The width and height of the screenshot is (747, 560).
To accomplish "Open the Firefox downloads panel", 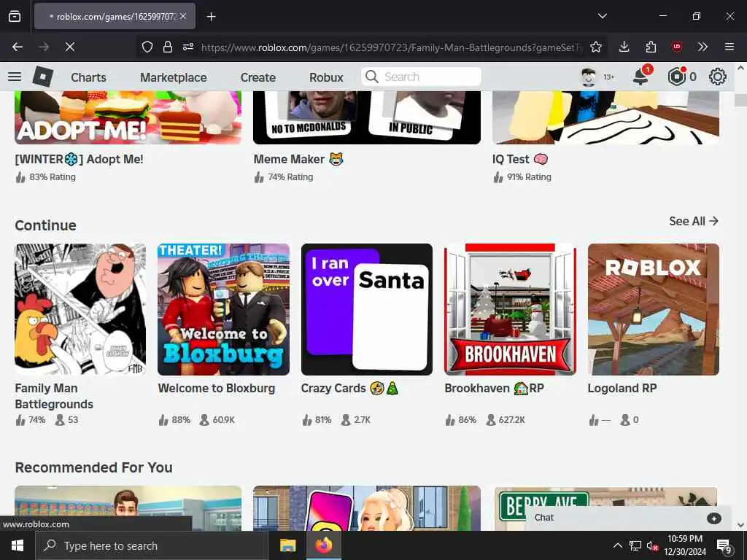I will point(624,47).
